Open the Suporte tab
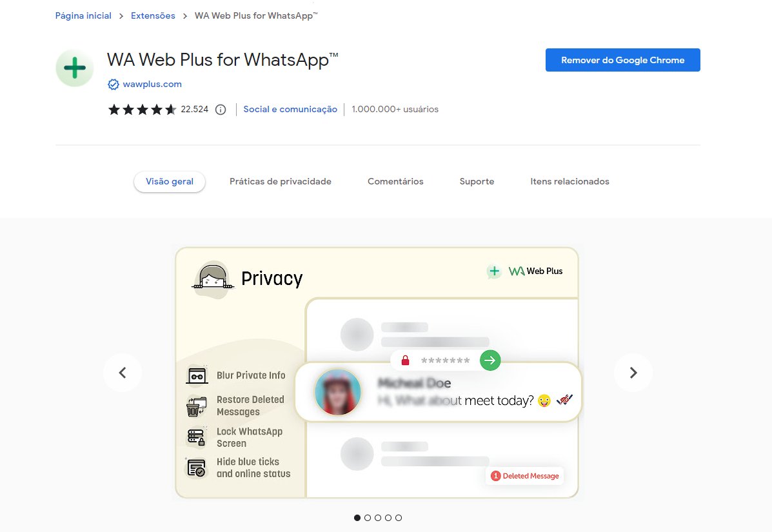The height and width of the screenshot is (532, 772). tap(477, 182)
